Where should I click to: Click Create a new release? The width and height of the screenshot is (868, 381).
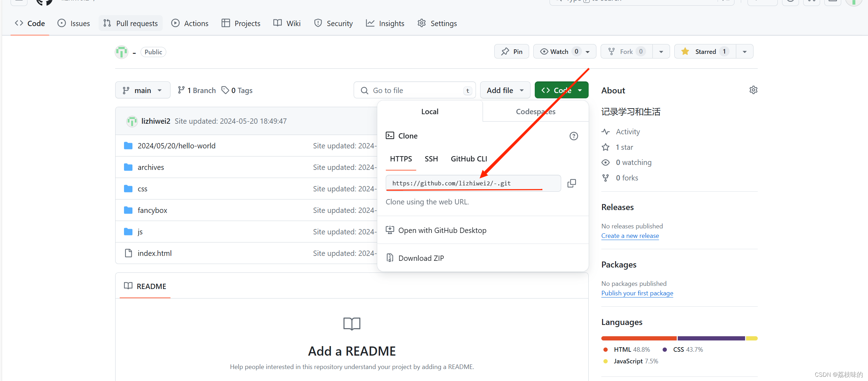(x=630, y=236)
